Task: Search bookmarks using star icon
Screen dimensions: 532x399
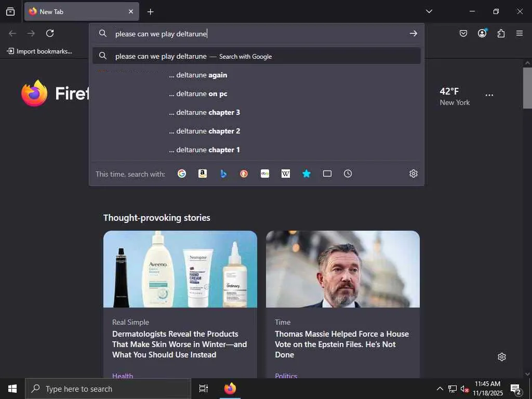Action: pyautogui.click(x=307, y=174)
